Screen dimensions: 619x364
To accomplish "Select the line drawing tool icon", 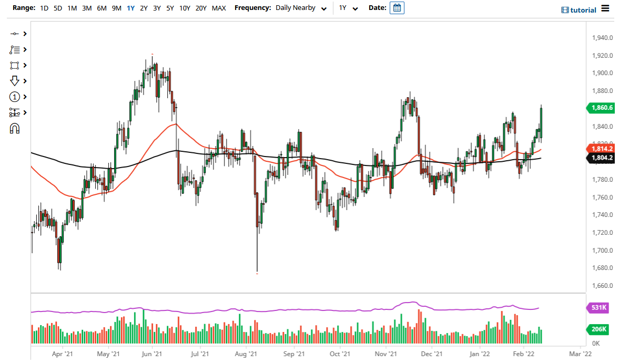I will (x=14, y=34).
